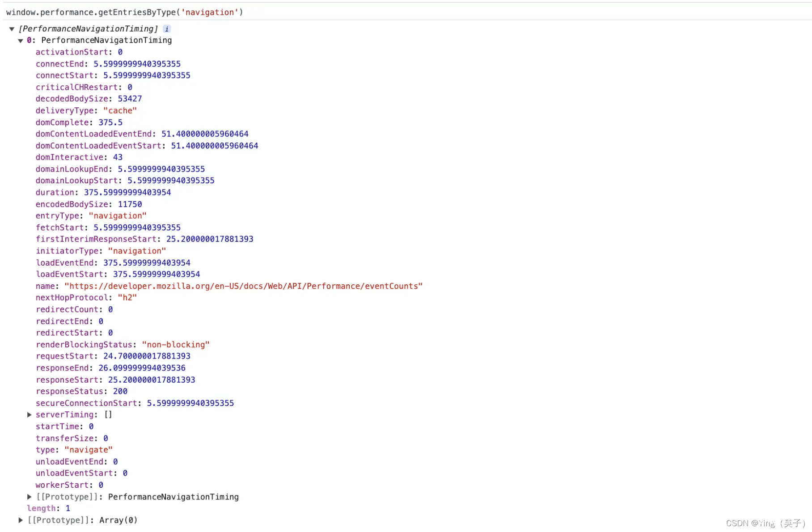Click the length: 1 property
This screenshot has height=532, width=812.
coord(48,508)
